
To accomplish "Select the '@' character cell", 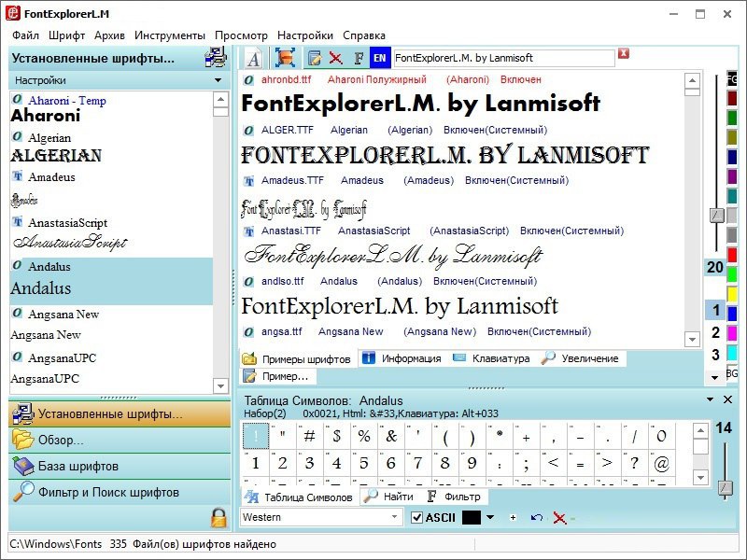I will 662,463.
